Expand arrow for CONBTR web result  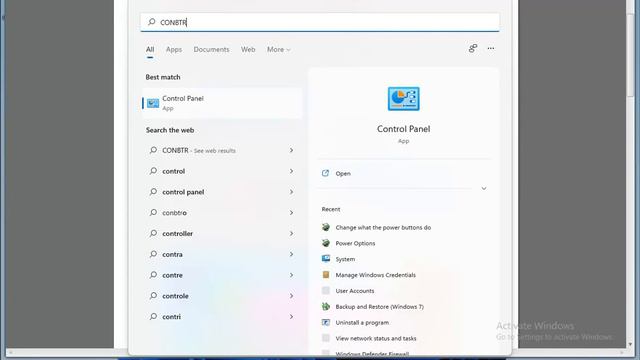point(291,150)
